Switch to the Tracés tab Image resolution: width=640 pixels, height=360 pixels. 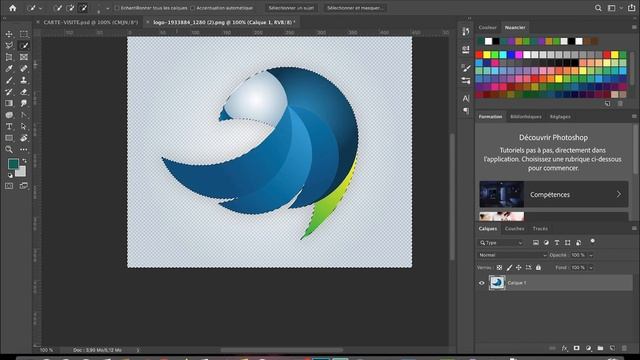[x=540, y=229]
